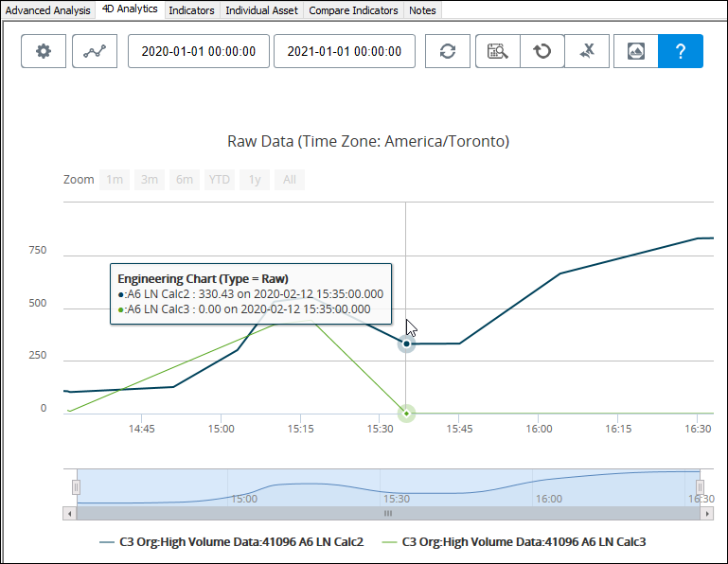728x564 pixels.
Task: Toggle A6 LN Calc3 legend series
Action: [513, 542]
